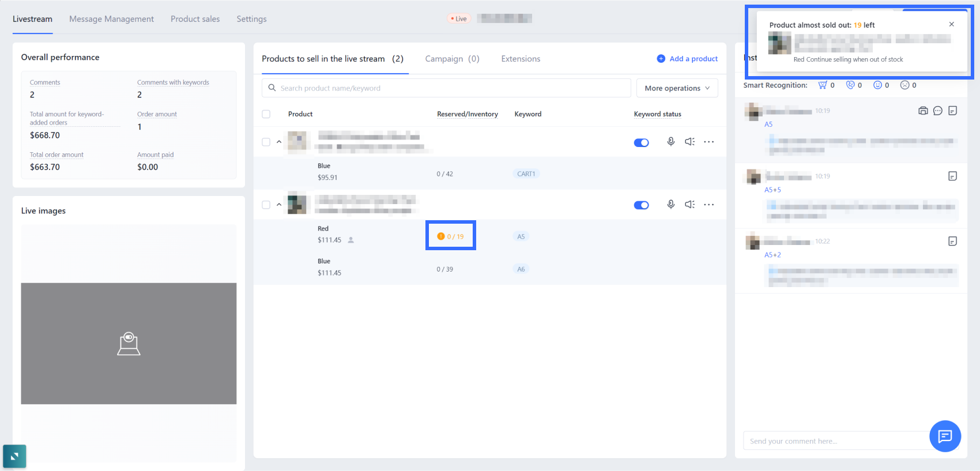This screenshot has height=471, width=980.
Task: Turn off keyword status for first product
Action: (641, 143)
